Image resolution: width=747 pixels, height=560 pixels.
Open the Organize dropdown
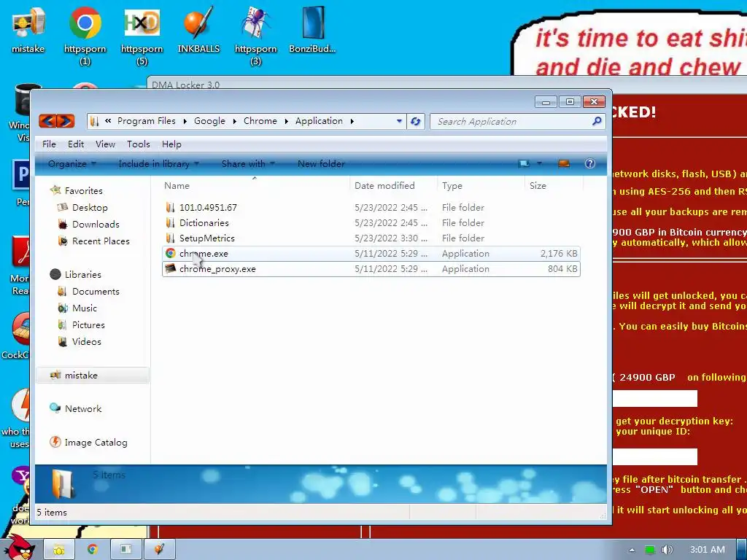pos(72,164)
